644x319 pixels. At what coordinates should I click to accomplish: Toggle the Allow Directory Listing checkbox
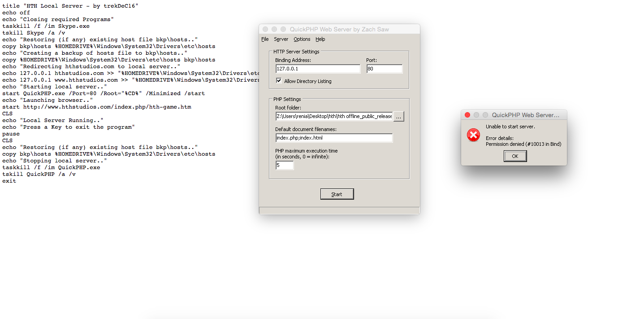[279, 81]
